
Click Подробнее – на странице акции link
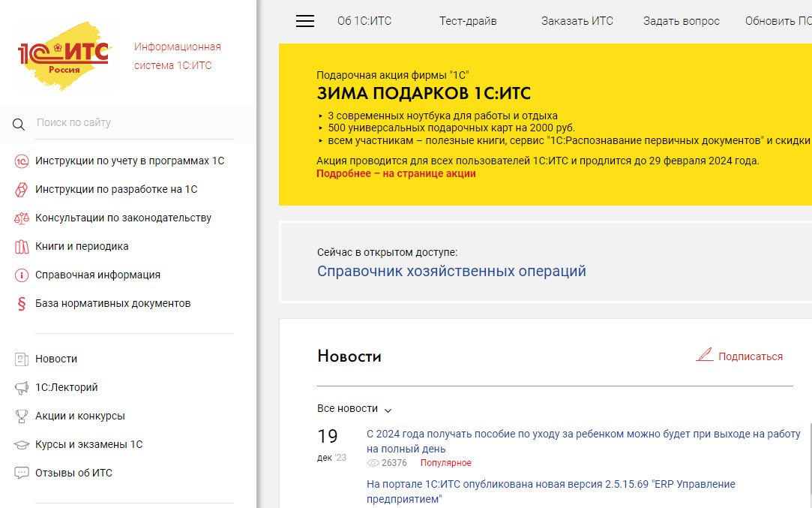pyautogui.click(x=396, y=173)
